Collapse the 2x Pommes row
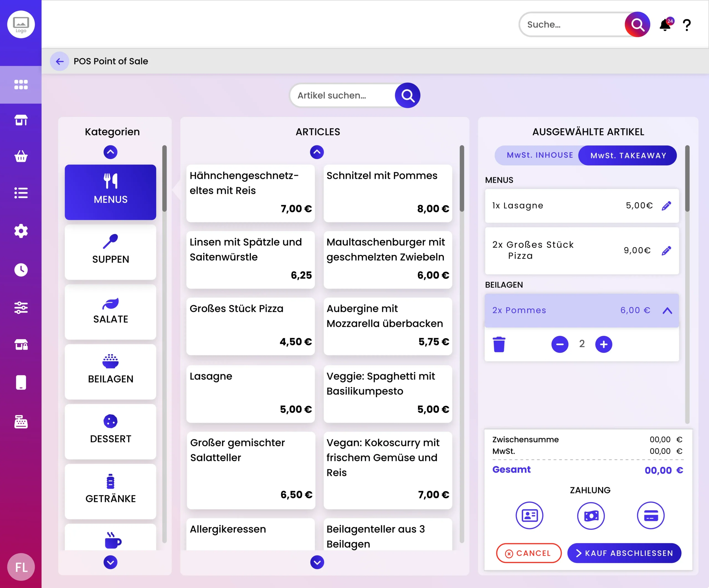The image size is (709, 588). pyautogui.click(x=667, y=311)
